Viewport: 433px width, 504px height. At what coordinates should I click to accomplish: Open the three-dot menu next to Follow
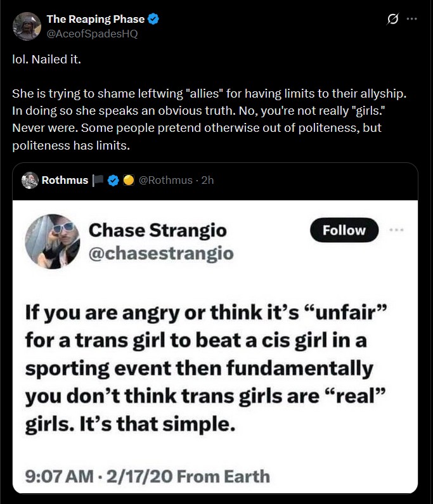(396, 230)
